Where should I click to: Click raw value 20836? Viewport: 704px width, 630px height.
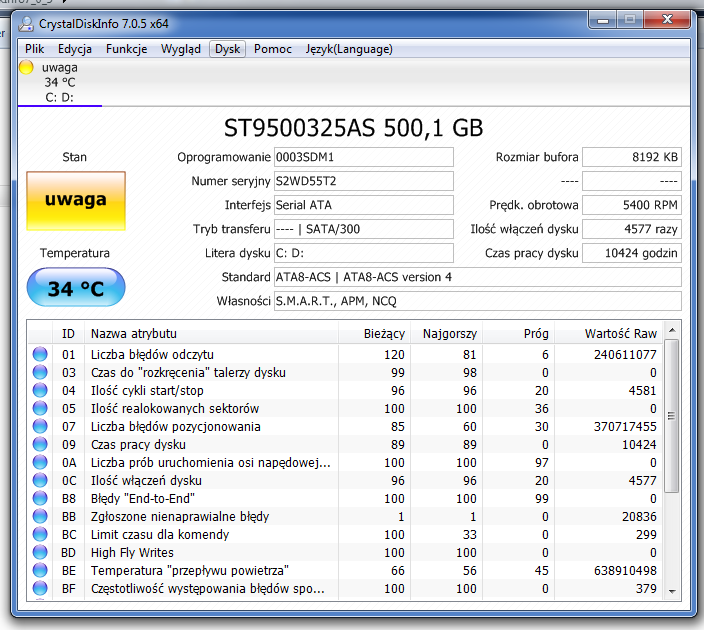click(x=639, y=517)
